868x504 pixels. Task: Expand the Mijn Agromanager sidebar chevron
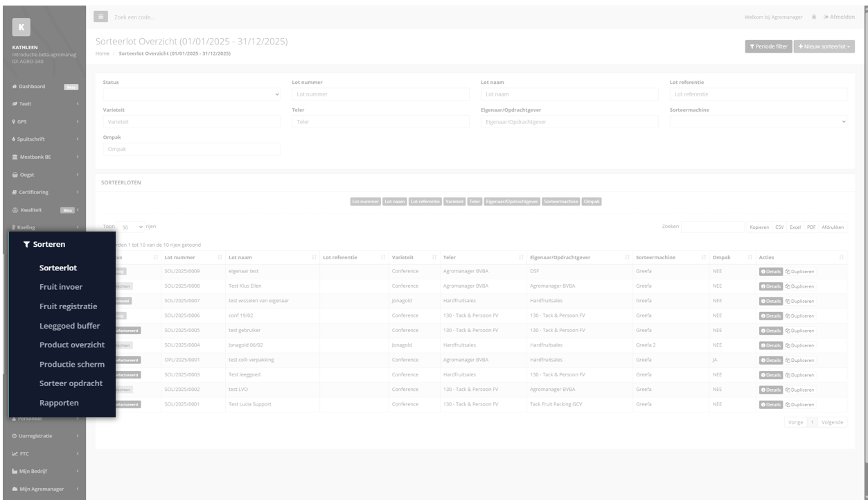tap(78, 489)
